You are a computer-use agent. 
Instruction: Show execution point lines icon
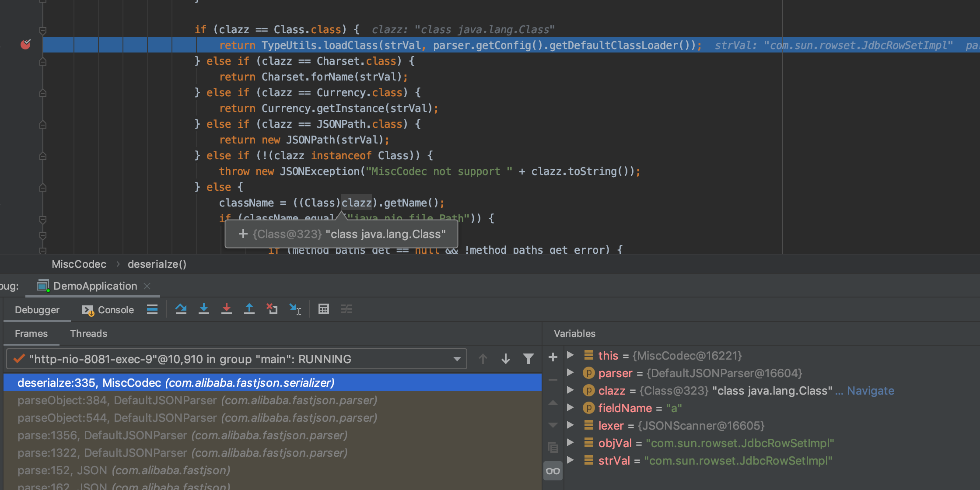[x=152, y=309]
